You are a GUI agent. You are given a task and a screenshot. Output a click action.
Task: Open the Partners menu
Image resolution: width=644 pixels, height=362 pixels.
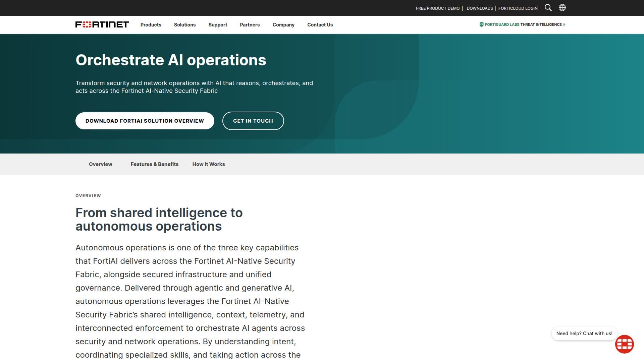click(x=250, y=25)
